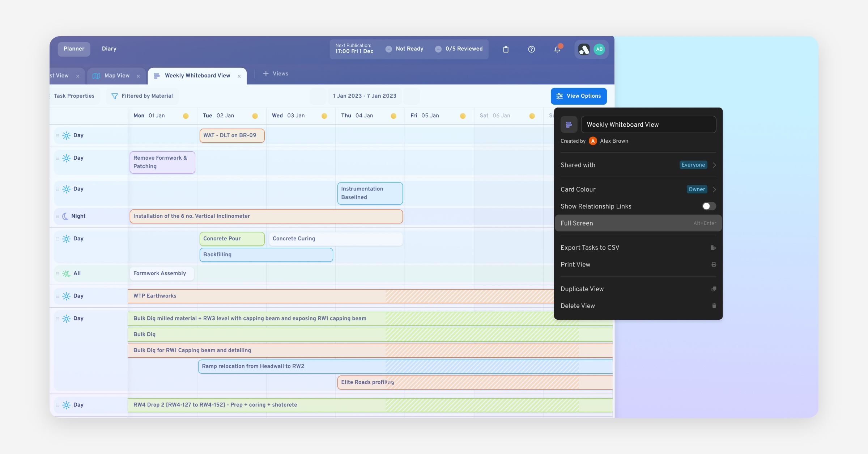Click the Export Tasks to CSV icon

[x=713, y=248]
